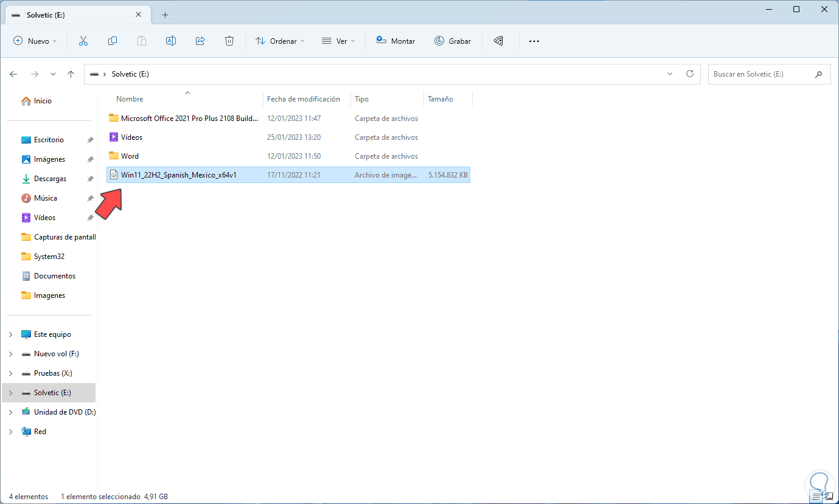Screen dimensions: 839x504
Task: Click the Paste clipboard icon
Action: (142, 41)
